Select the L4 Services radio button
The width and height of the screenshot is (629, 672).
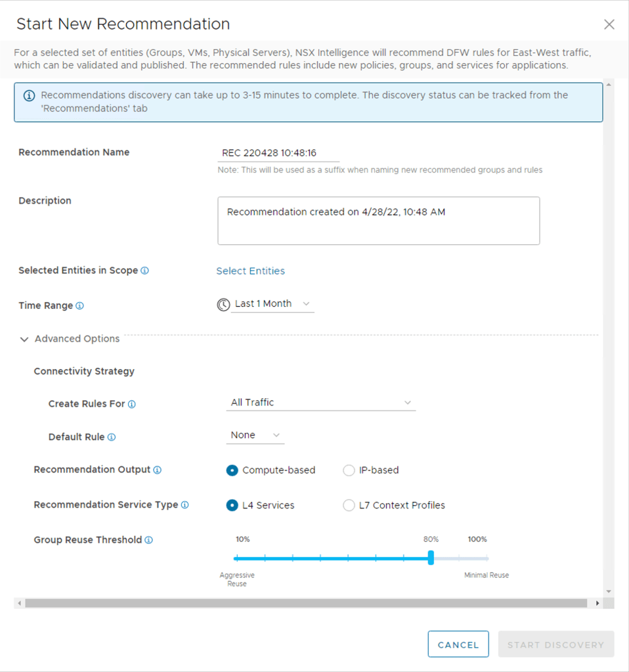[232, 505]
